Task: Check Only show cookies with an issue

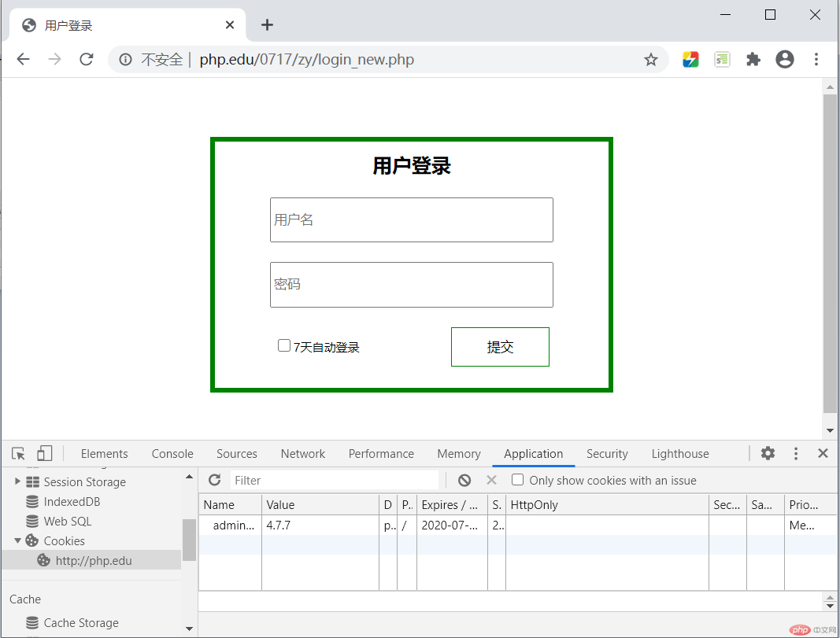Action: click(x=517, y=480)
